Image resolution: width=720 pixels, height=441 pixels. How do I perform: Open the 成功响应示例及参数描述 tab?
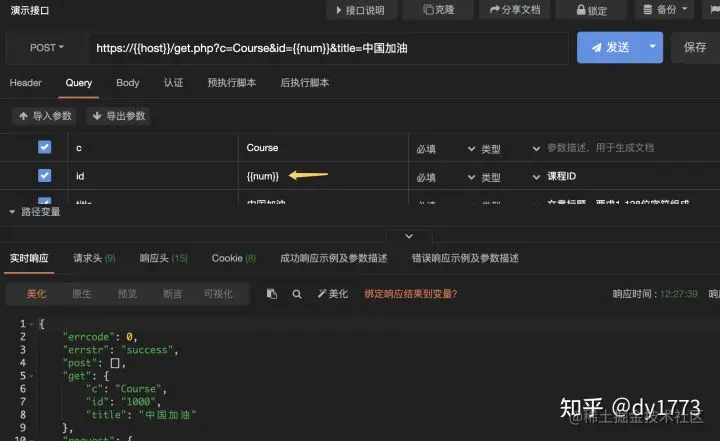pyautogui.click(x=333, y=258)
